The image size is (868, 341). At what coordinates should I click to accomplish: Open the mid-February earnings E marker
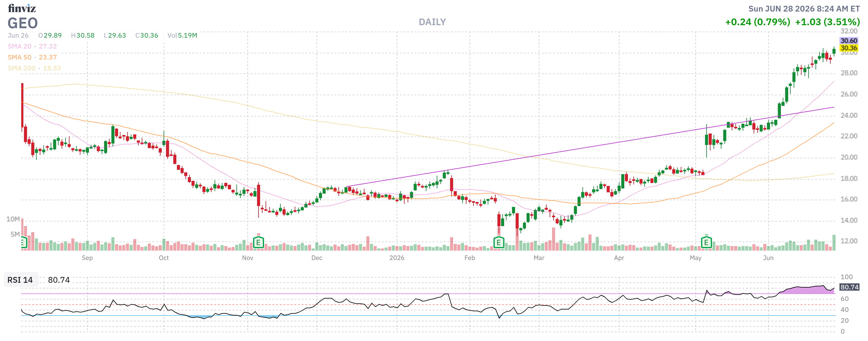[x=499, y=242]
